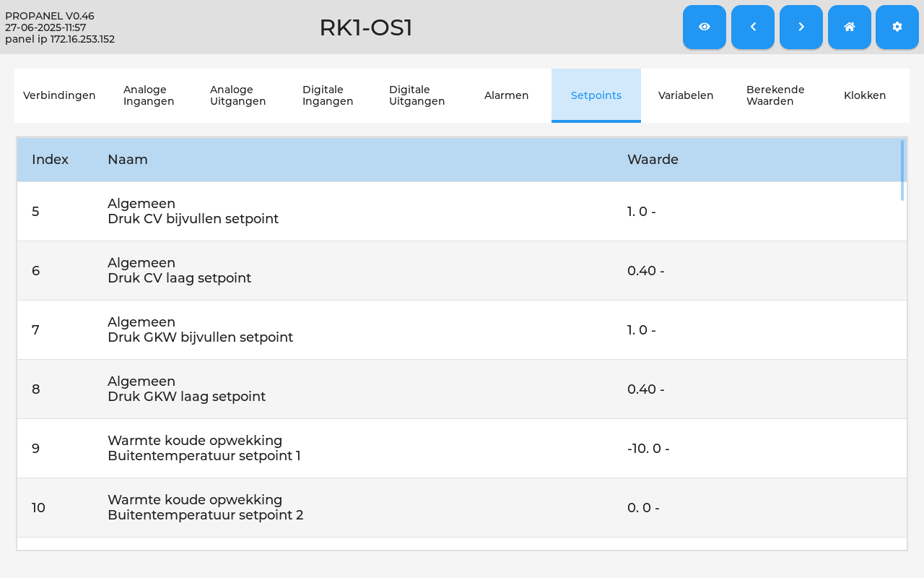Click the Waarde column header
Viewport: 924px width, 578px height.
[653, 160]
